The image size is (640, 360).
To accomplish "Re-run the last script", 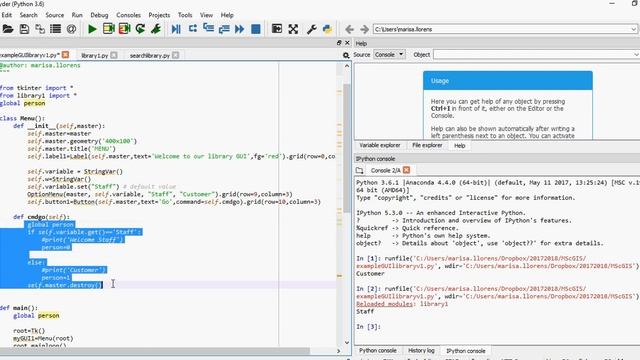I will [x=140, y=29].
